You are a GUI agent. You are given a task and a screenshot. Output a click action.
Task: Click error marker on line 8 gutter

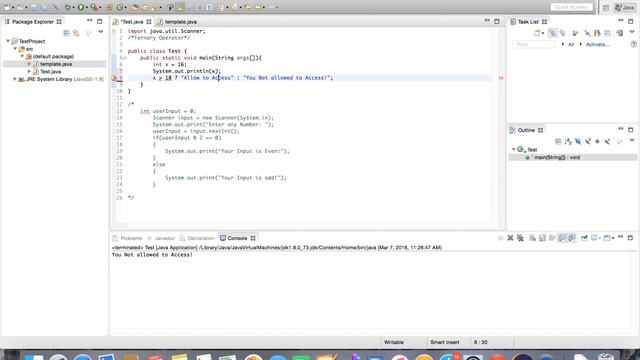(115, 78)
